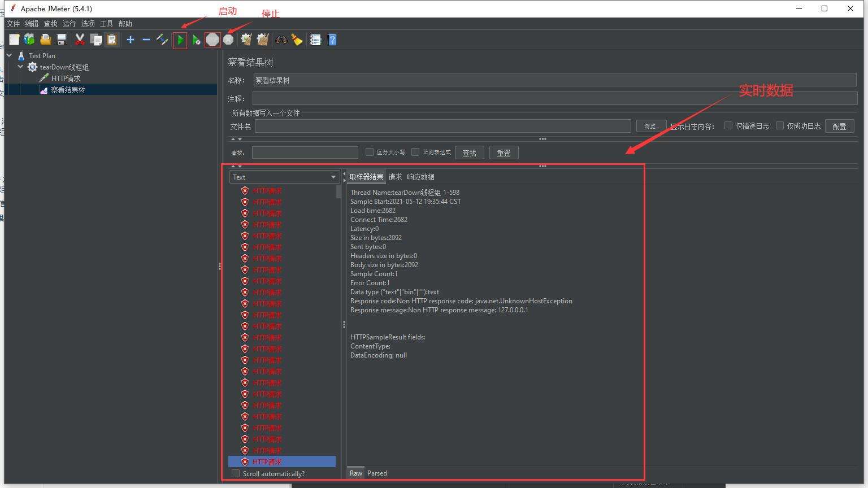Click the Search binoculars icon
This screenshot has height=488, width=868.
click(281, 40)
